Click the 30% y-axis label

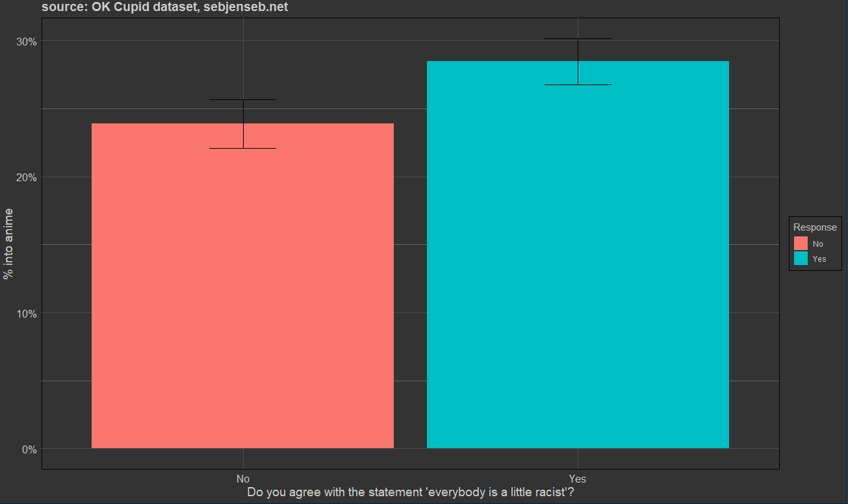click(x=27, y=42)
